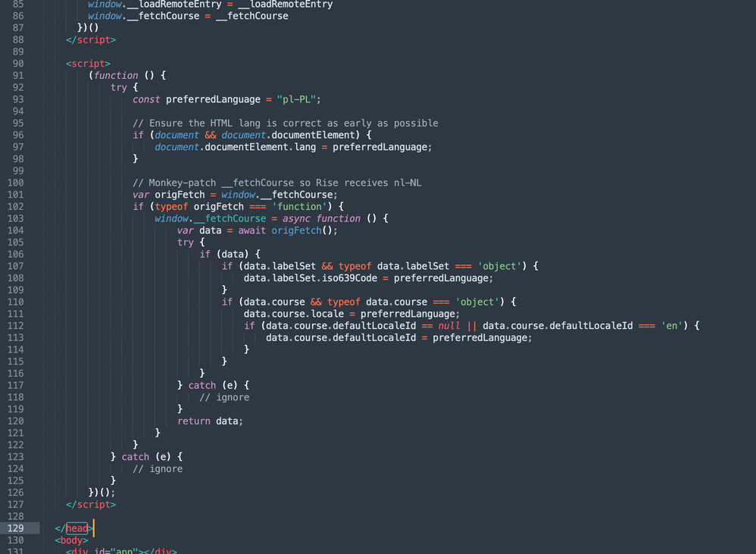
Task: Click "data.labelSet.iso639Code" on line 108
Action: pos(311,278)
